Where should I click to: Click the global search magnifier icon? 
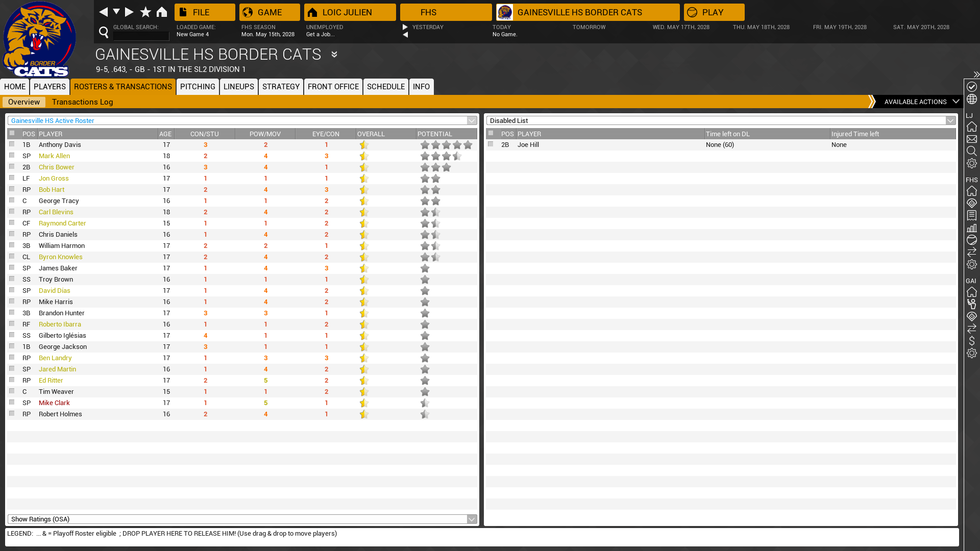click(104, 33)
